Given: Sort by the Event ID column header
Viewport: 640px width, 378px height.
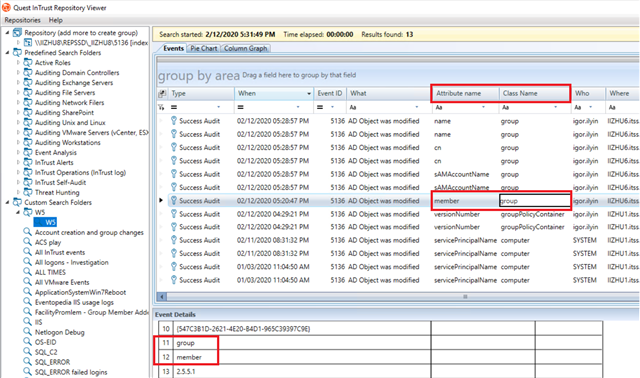Looking at the screenshot, I should pos(330,93).
